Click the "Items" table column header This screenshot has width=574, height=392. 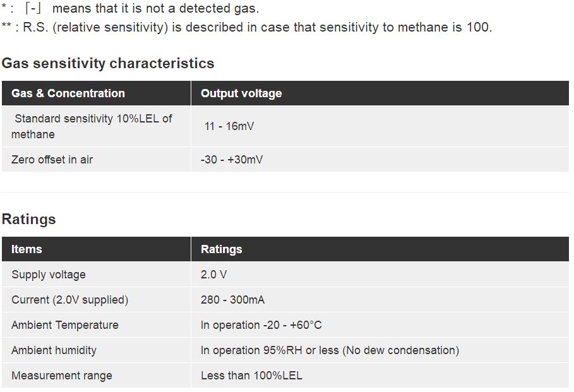[27, 249]
